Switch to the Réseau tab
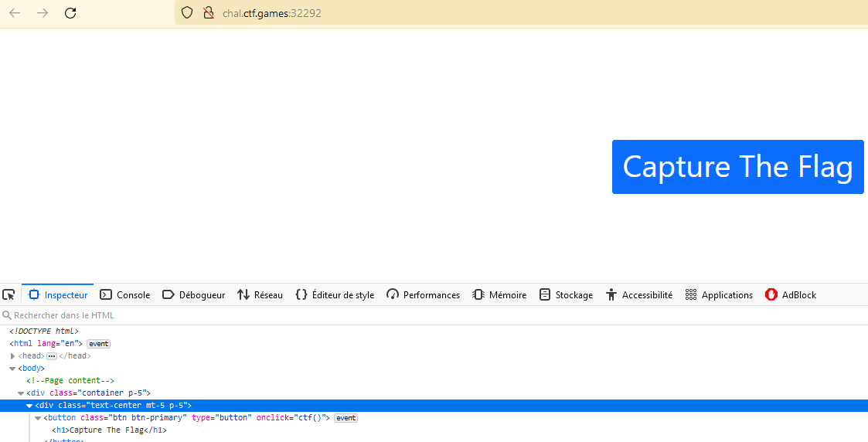The image size is (868, 442). [260, 294]
